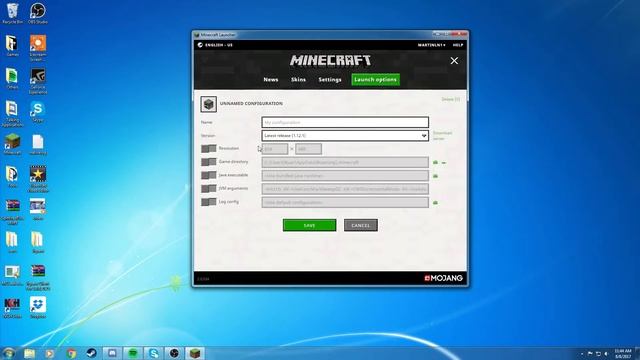Screen dimensions: 640x360
Task: Click the volume icon in system tray
Action: coord(606,354)
